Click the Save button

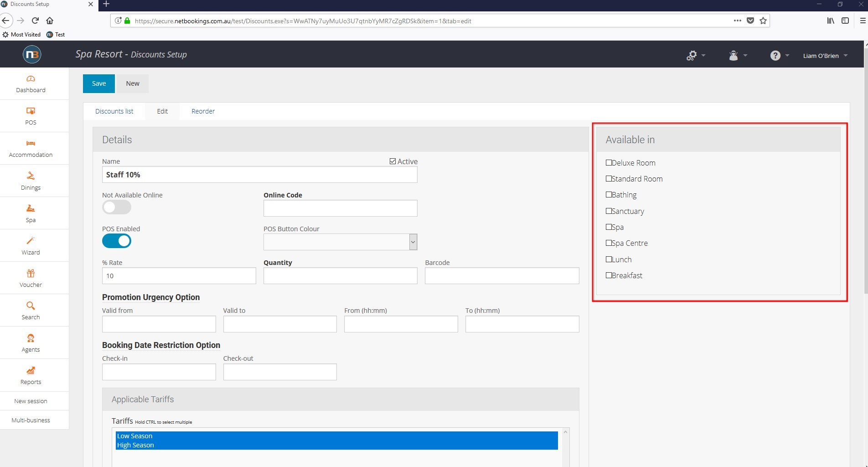(x=99, y=83)
